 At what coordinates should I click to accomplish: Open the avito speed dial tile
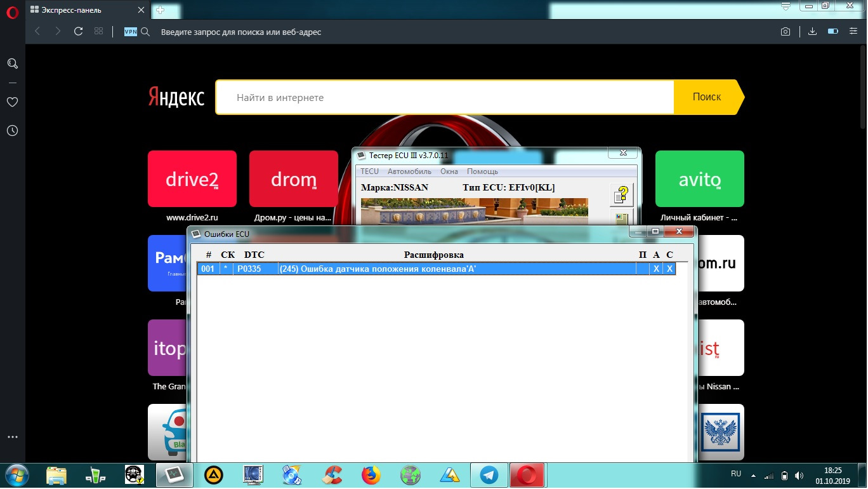point(700,179)
